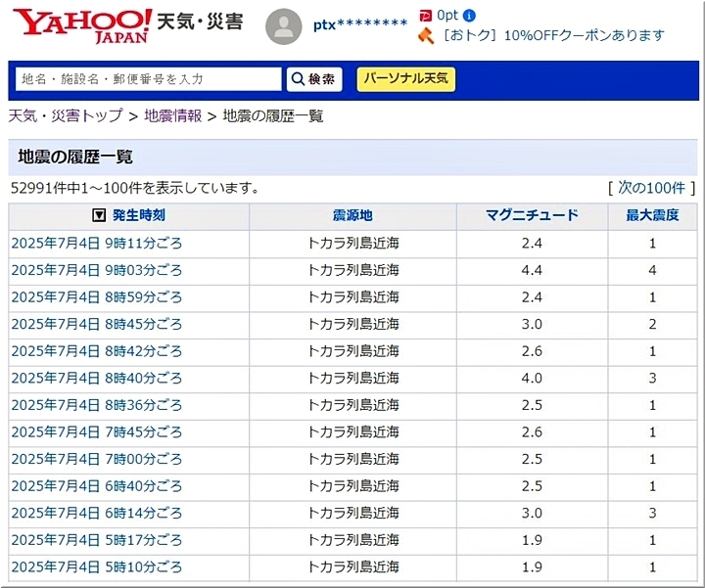Go to 次の100件 next page link

pos(651,187)
